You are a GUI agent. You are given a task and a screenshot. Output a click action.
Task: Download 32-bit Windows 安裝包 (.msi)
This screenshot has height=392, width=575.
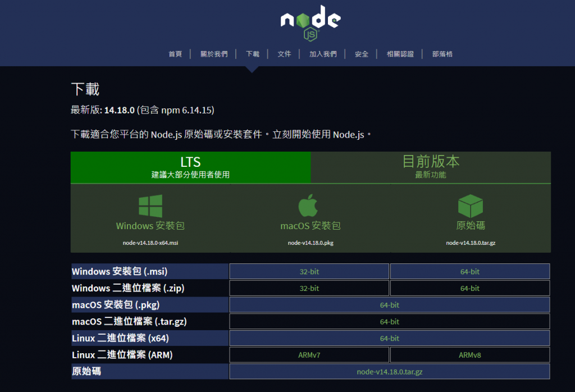coord(309,271)
